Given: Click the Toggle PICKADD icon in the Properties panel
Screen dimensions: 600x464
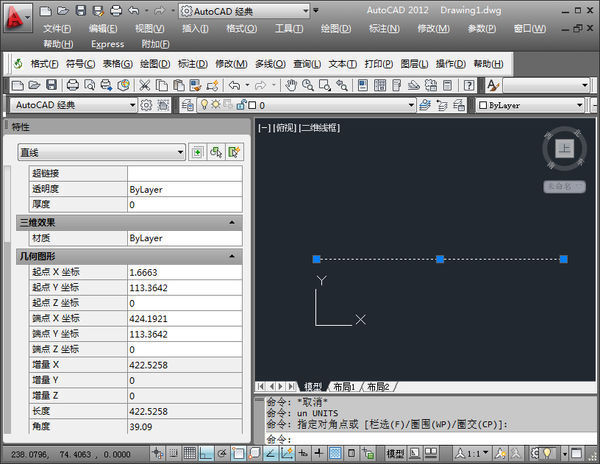Looking at the screenshot, I should 198,152.
